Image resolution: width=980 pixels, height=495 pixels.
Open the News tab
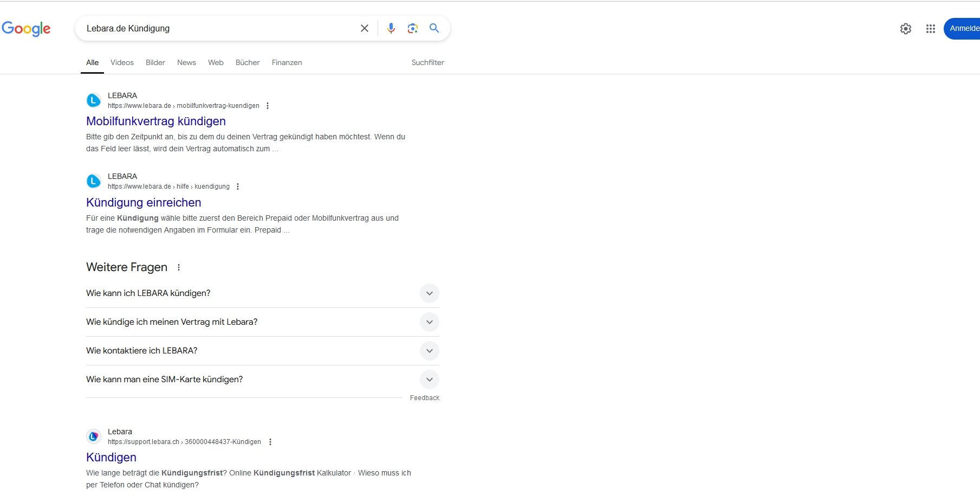pos(186,62)
